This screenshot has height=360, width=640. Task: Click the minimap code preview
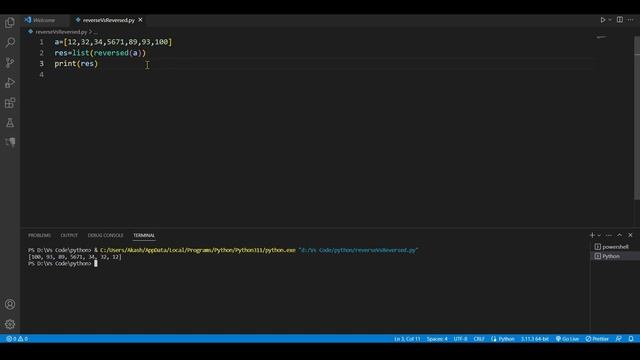coord(601,37)
